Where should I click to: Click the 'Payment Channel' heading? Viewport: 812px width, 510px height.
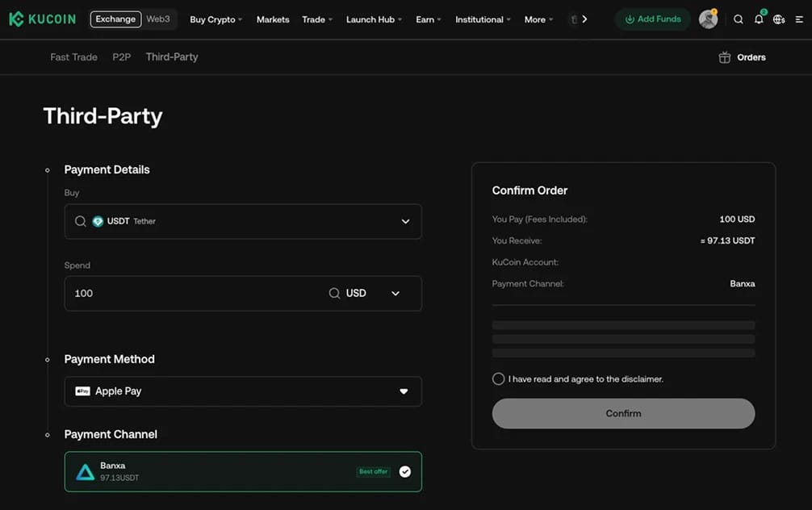coord(111,434)
